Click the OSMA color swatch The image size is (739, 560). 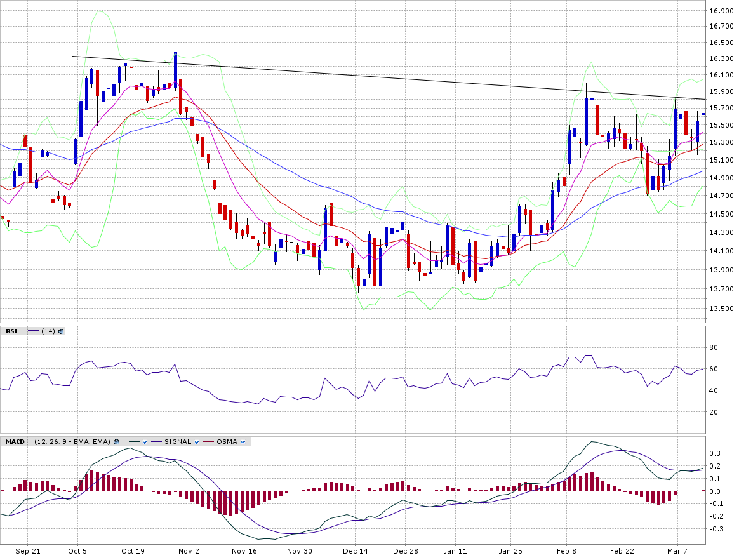point(208,442)
